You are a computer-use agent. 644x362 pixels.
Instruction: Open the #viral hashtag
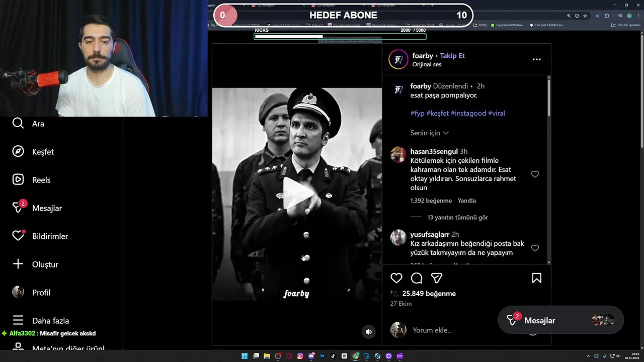point(497,113)
